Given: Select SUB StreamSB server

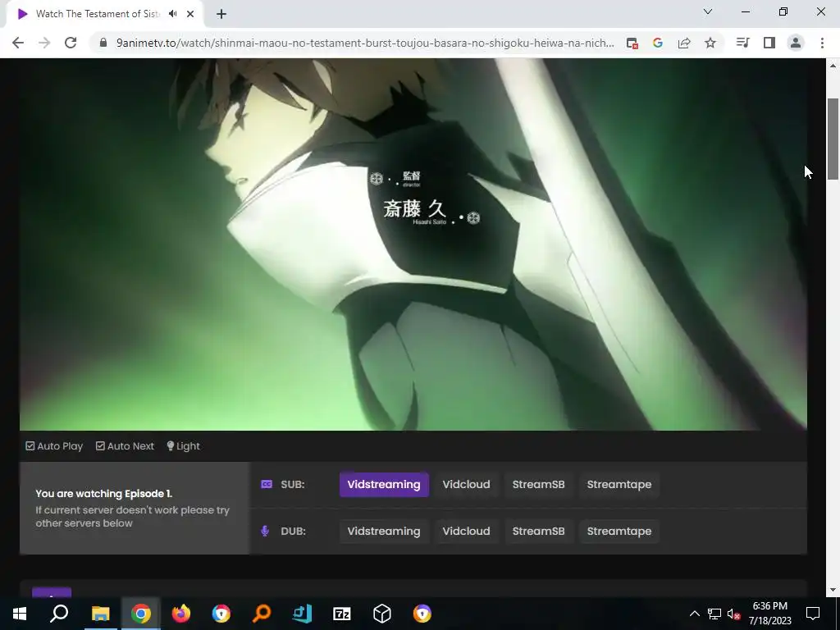Looking at the screenshot, I should 538,484.
